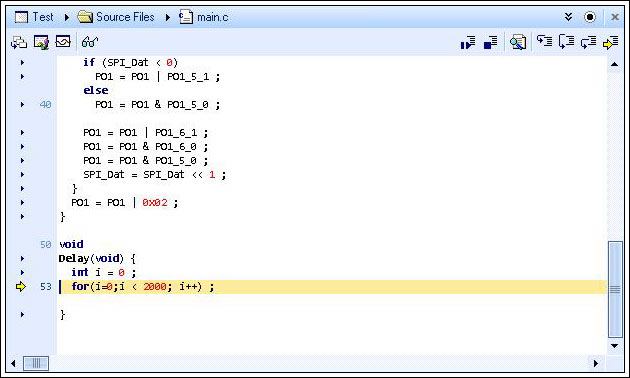Click the cascaded windows toolbar icon
This screenshot has width=630, height=378.
tap(19, 42)
